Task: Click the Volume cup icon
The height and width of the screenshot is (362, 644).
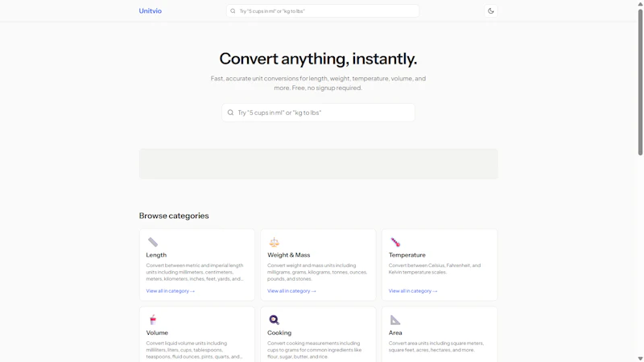Action: (153, 319)
